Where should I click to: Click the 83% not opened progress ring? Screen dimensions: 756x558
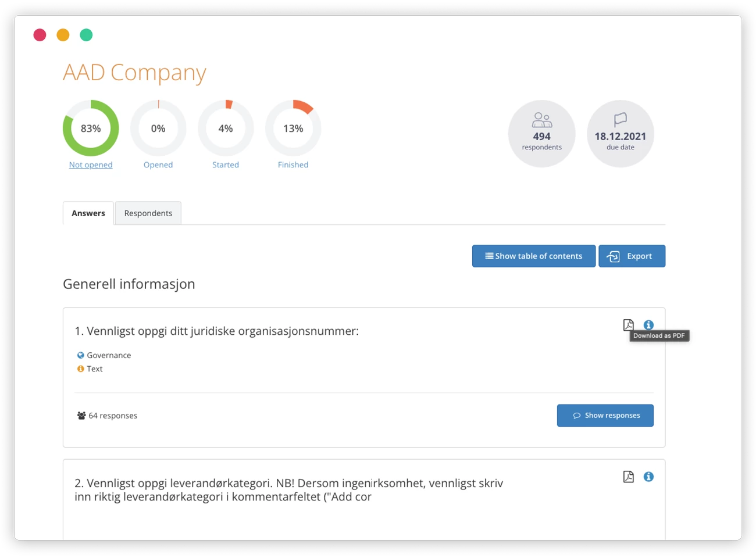coord(91,128)
